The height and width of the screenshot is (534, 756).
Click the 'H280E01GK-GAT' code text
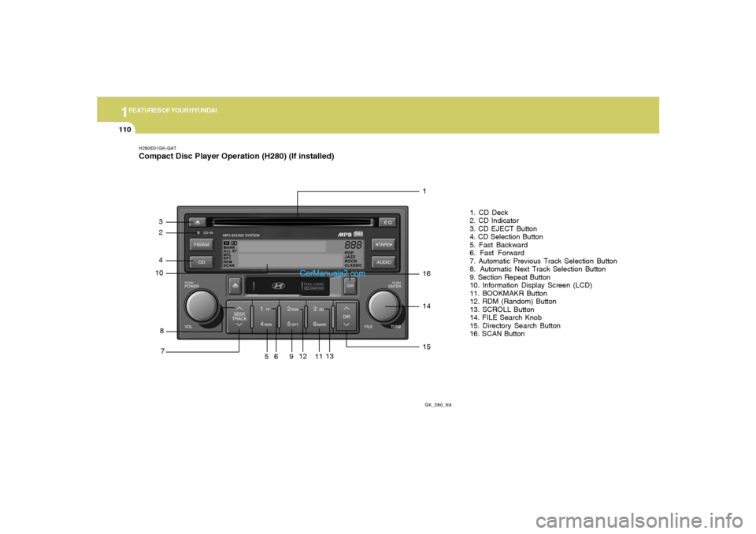point(157,148)
